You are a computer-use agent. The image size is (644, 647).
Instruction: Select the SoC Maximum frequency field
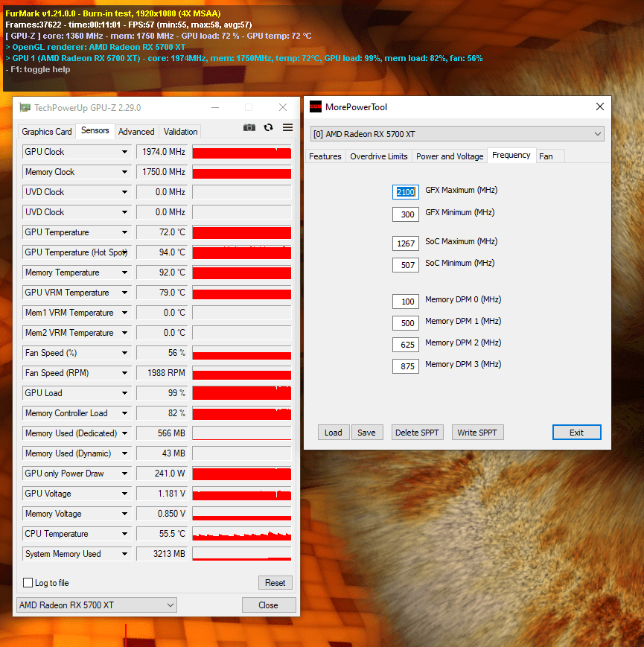coord(406,243)
